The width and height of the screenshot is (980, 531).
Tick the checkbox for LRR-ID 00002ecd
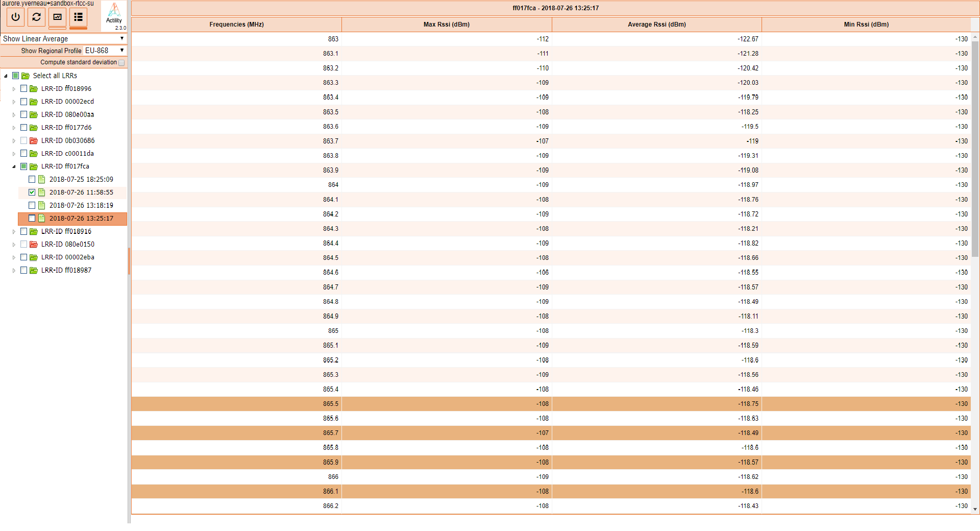pos(24,102)
